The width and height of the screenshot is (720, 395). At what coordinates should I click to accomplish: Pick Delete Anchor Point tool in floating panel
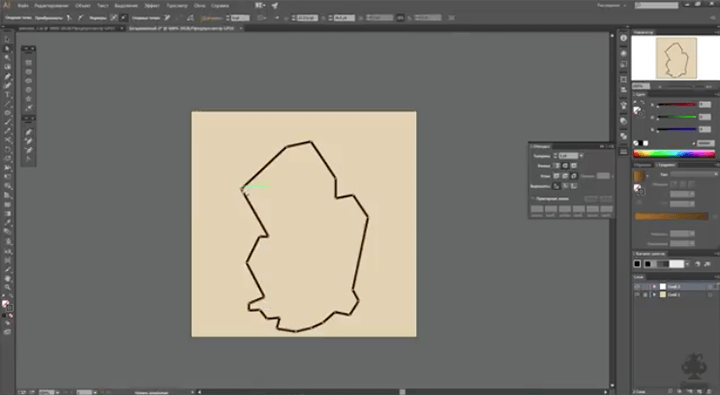28,150
